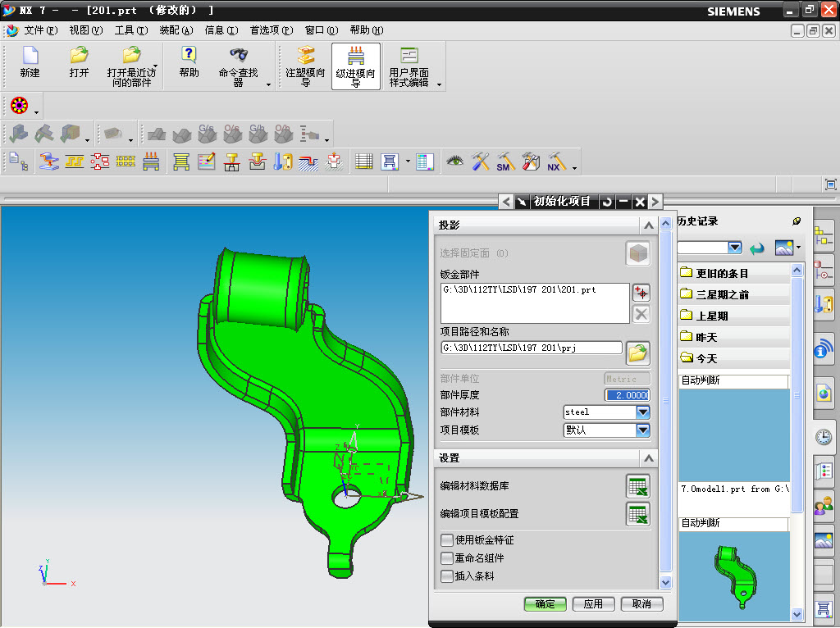This screenshot has height=628, width=840.
Task: Open the 信息 menu
Action: 221,30
